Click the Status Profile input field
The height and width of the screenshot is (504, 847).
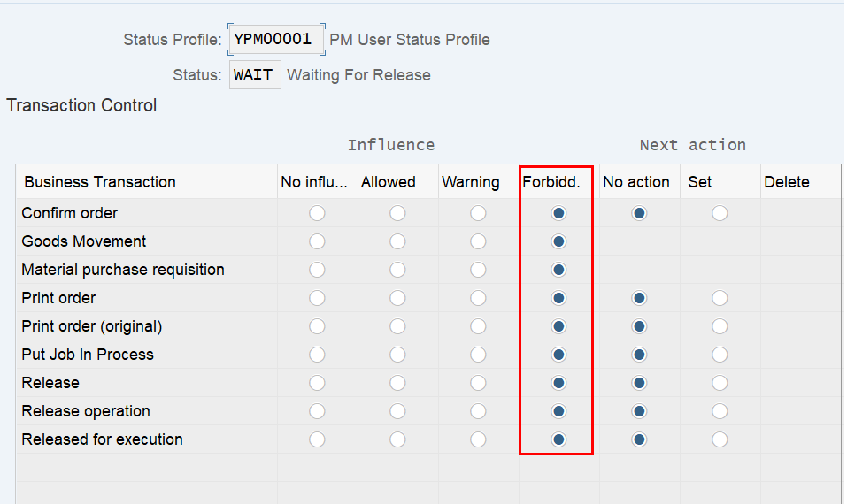[276, 40]
